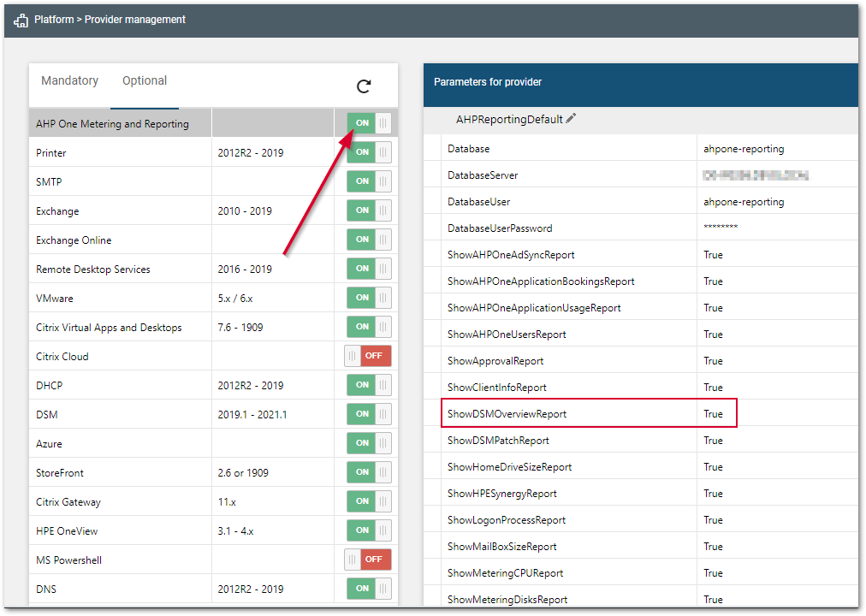This screenshot has height=616, width=866.
Task: Toggle the VMware provider switch
Action: coord(369,298)
